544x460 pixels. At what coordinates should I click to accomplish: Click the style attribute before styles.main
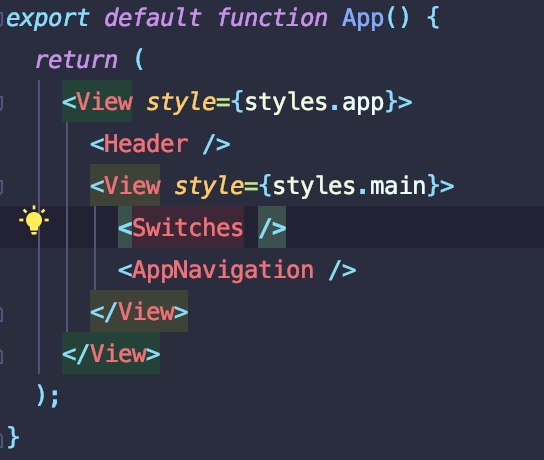(x=209, y=186)
